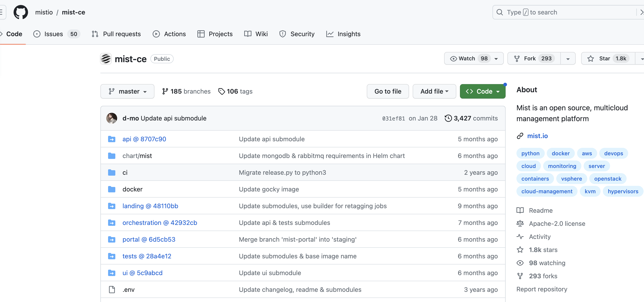Click the .env file icon
The width and height of the screenshot is (644, 302).
coord(111,290)
